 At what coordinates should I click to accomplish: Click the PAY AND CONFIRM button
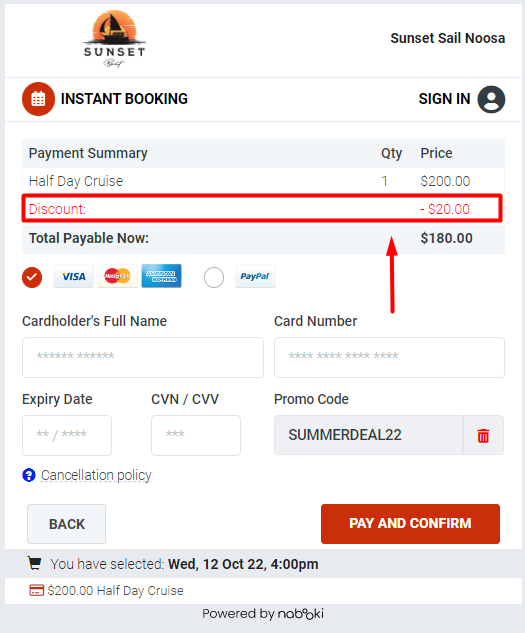[410, 524]
